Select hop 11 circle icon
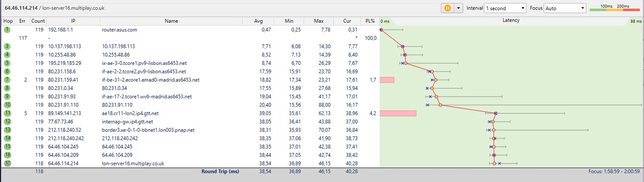 click(7, 113)
